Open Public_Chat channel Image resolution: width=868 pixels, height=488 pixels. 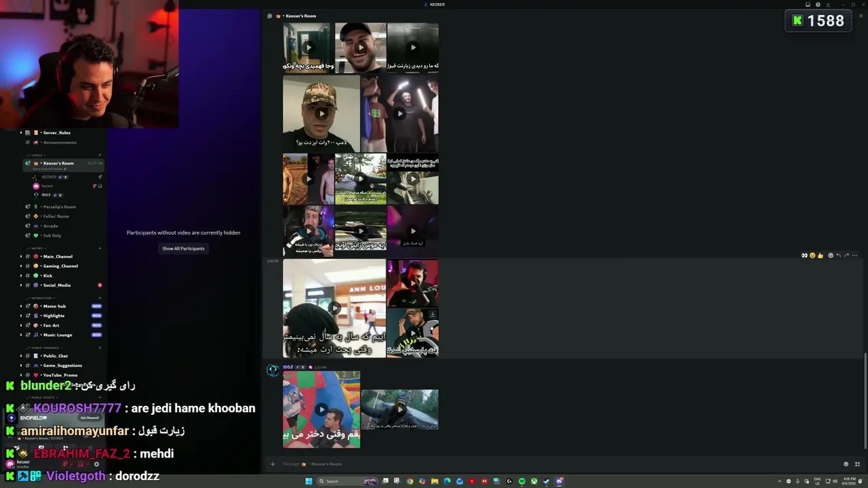(x=56, y=356)
